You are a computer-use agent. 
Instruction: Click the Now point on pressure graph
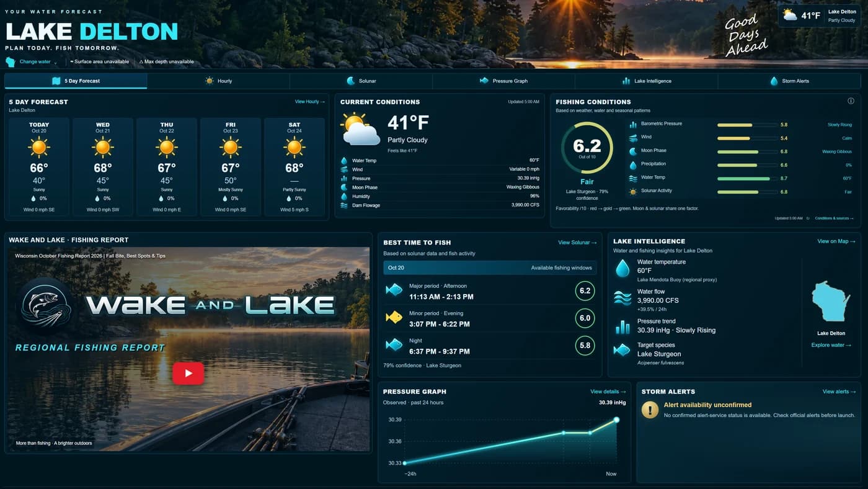point(616,420)
